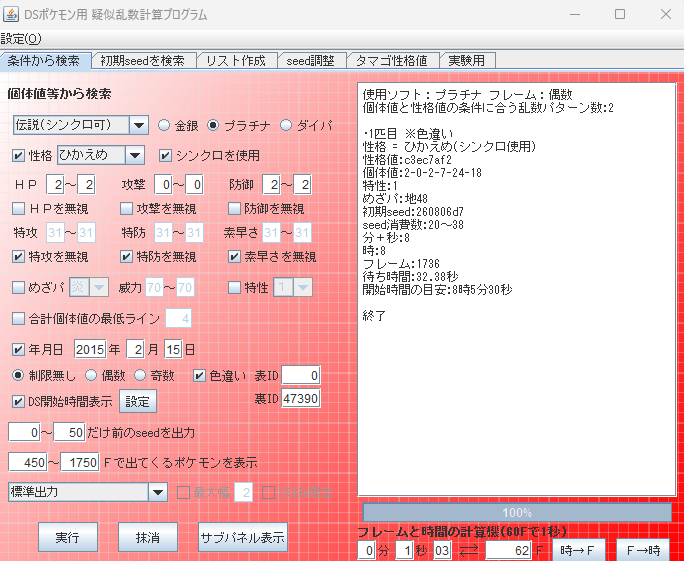Image resolution: width=684 pixels, height=561 pixels.
Task: Click the 表ID input field
Action: 301,376
